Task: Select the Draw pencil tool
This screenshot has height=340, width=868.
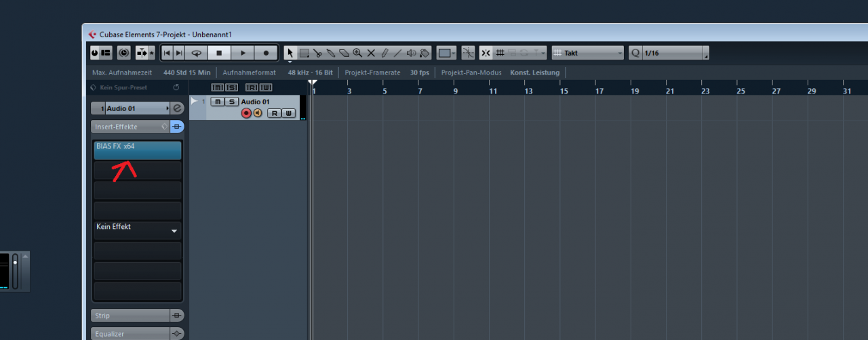Action: pyautogui.click(x=384, y=53)
